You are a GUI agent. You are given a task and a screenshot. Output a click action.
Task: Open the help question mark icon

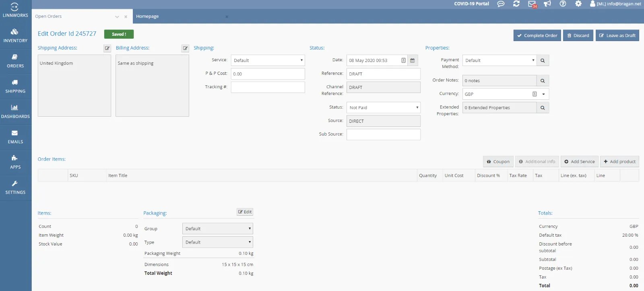(563, 4)
